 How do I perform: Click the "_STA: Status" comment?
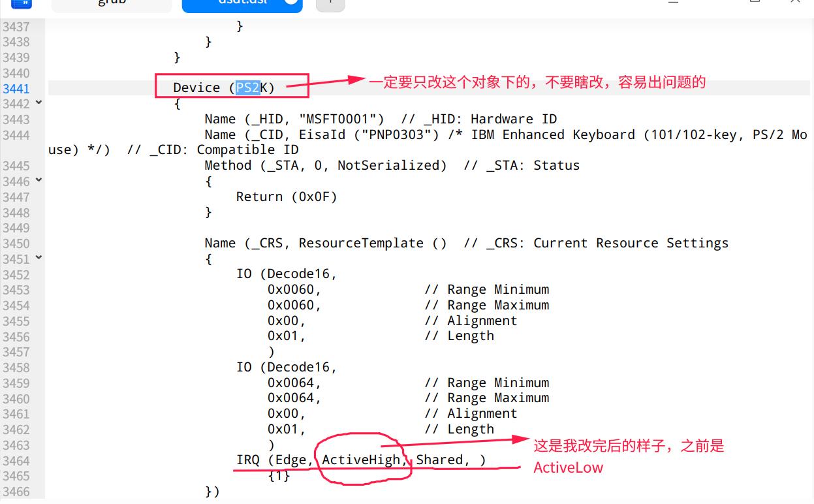click(x=522, y=165)
